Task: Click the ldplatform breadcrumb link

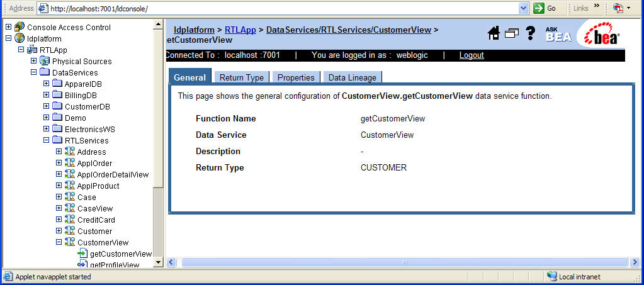Action: (x=194, y=30)
